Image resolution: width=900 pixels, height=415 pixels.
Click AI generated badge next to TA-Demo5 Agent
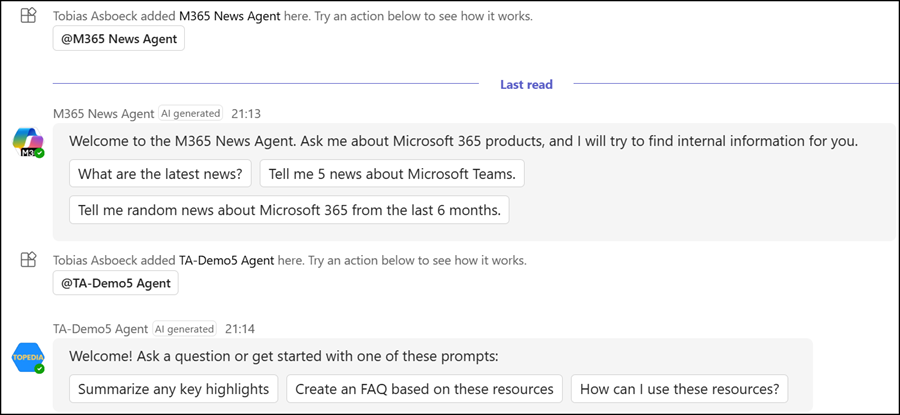point(184,329)
